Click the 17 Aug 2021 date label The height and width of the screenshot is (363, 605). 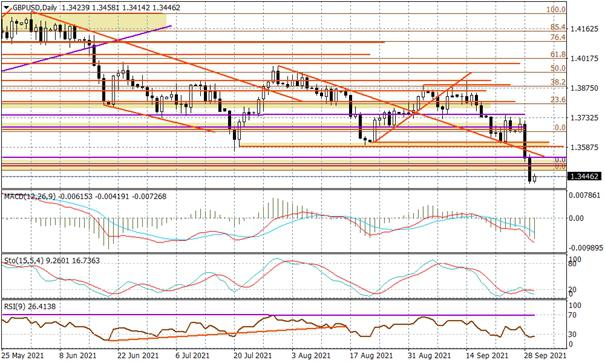point(371,355)
